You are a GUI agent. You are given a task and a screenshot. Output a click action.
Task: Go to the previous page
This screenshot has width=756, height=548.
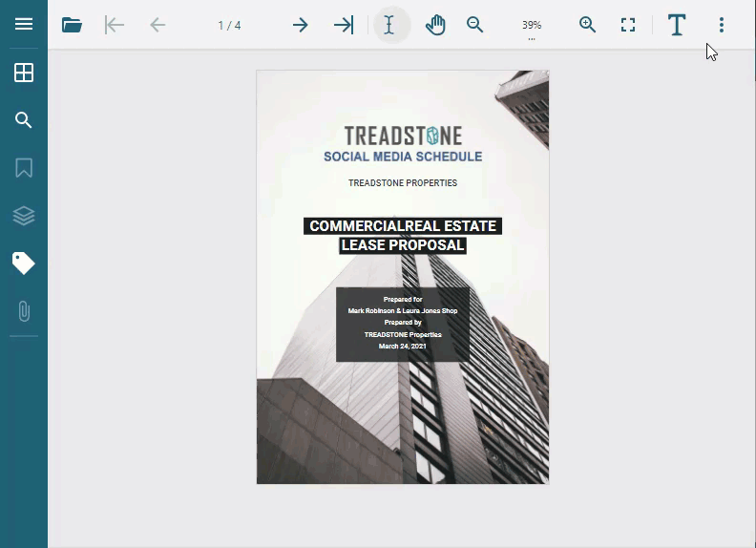(x=157, y=25)
